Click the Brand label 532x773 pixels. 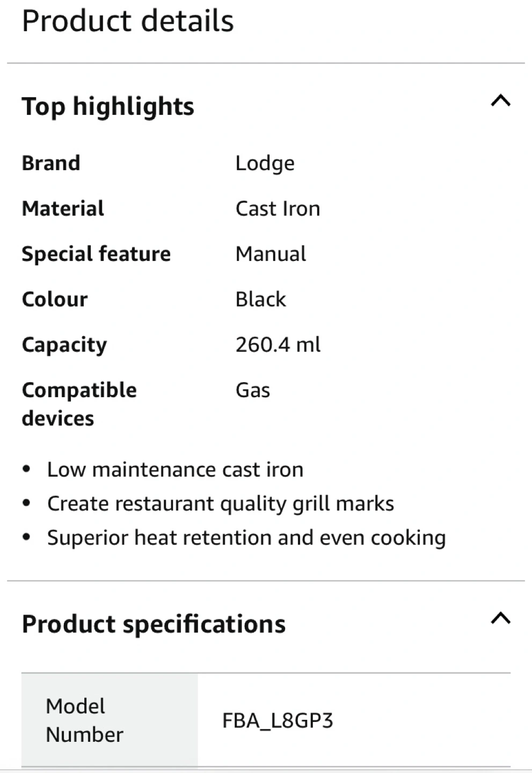[x=51, y=163]
